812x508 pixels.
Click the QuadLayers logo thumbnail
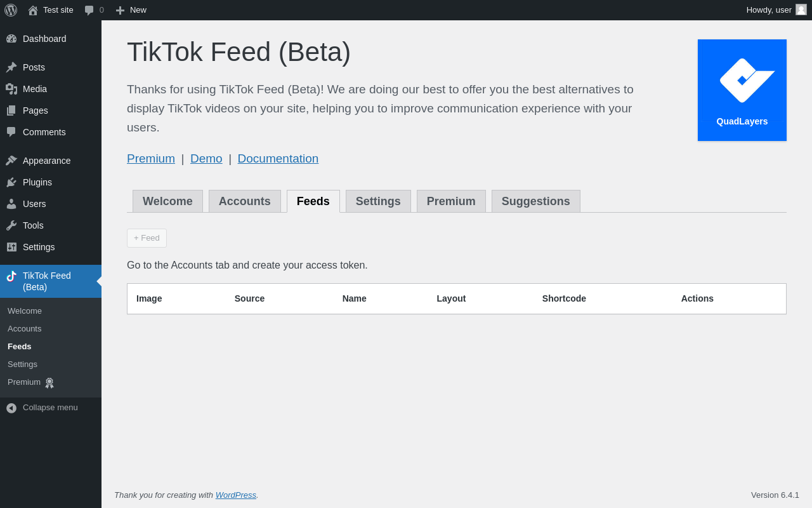click(x=742, y=90)
